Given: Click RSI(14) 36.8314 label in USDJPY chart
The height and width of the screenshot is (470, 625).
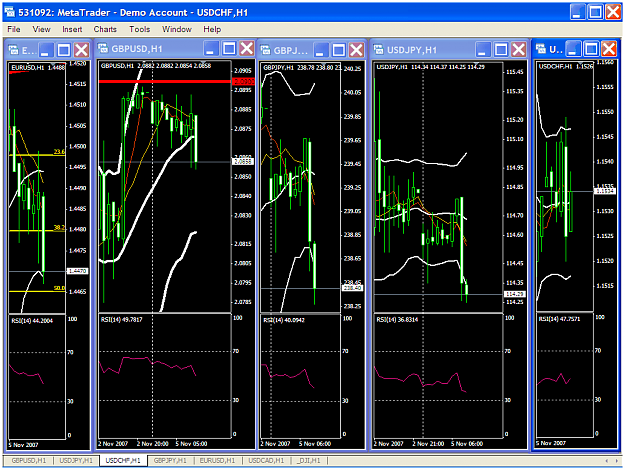Looking at the screenshot, I should tap(397, 319).
